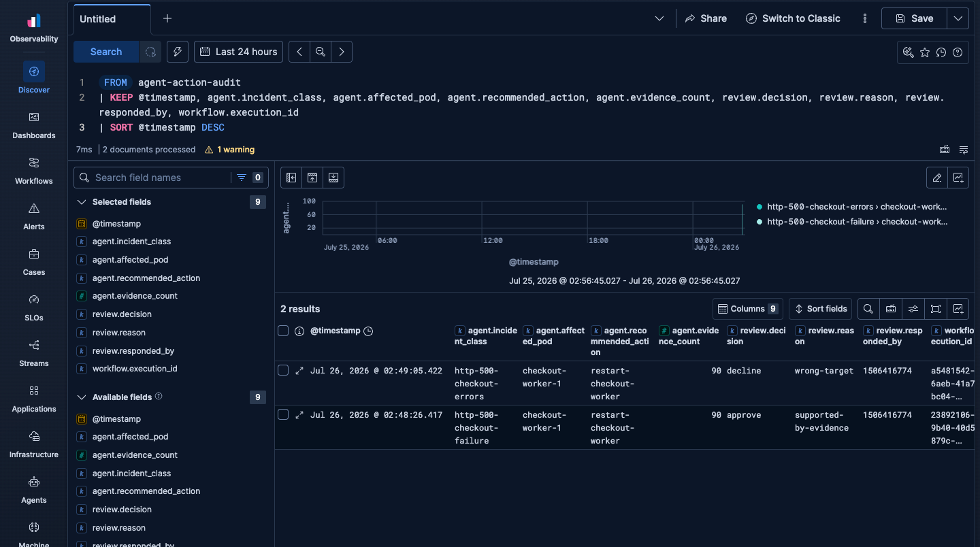The image size is (980, 547).
Task: Click review.decision in Selected fields
Action: pyautogui.click(x=122, y=314)
